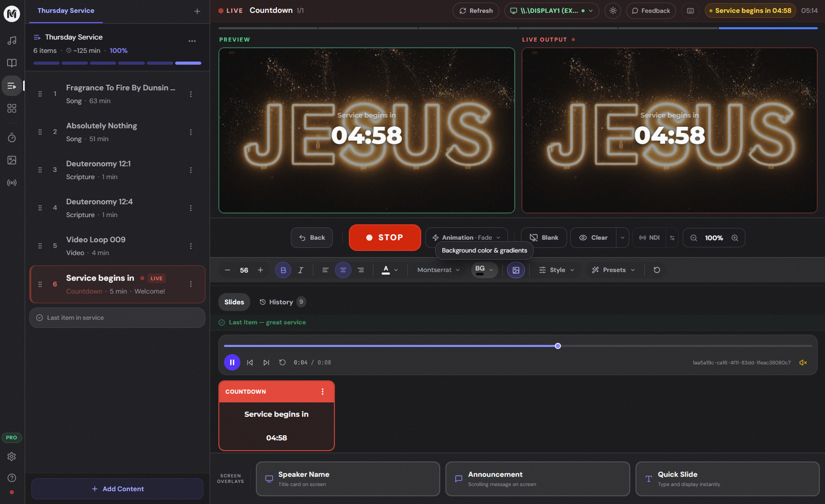825x504 pixels.
Task: Open the Bible panel in the sidebar
Action: pyautogui.click(x=12, y=63)
